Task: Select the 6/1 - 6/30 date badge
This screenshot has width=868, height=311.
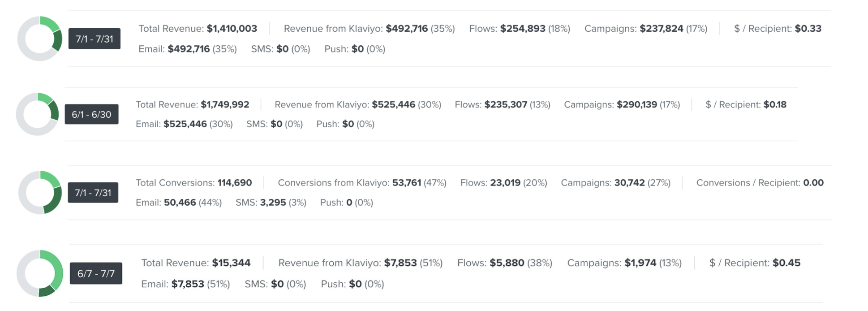Action: 91,114
